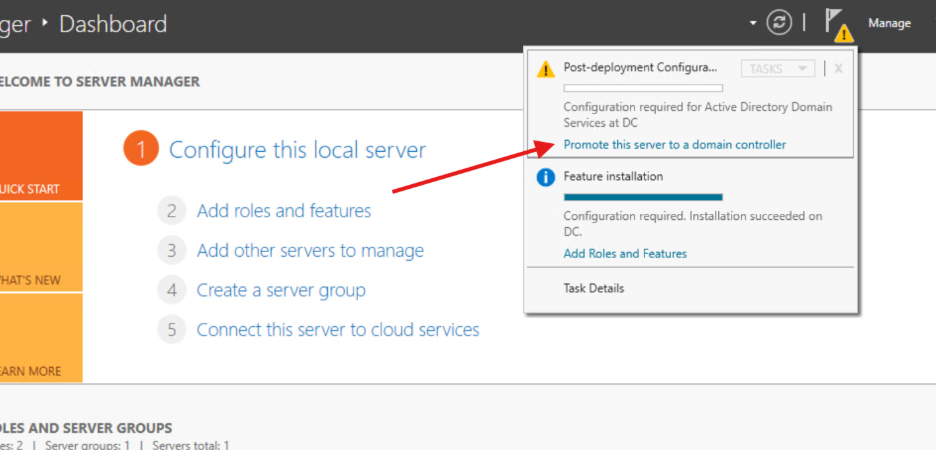Image resolution: width=936 pixels, height=450 pixels.
Task: Refresh the Server Manager dashboard
Action: pyautogui.click(x=778, y=23)
